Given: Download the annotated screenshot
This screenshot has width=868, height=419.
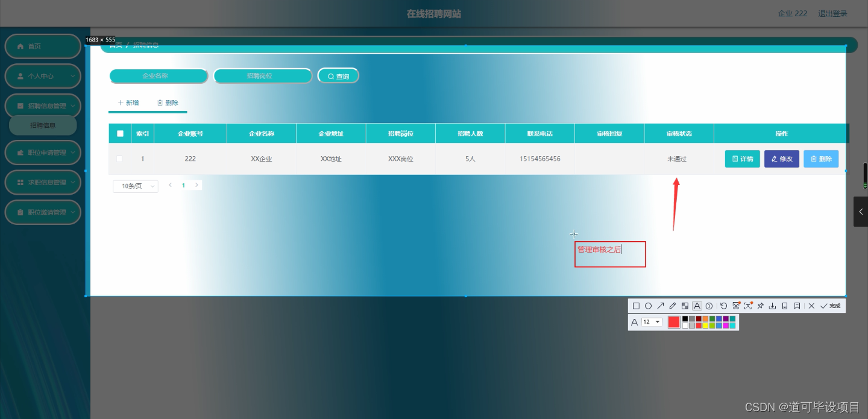Looking at the screenshot, I should (x=772, y=306).
